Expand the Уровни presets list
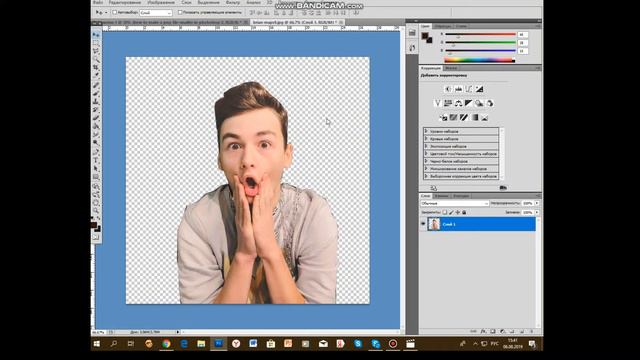The image size is (640, 360). (x=426, y=131)
